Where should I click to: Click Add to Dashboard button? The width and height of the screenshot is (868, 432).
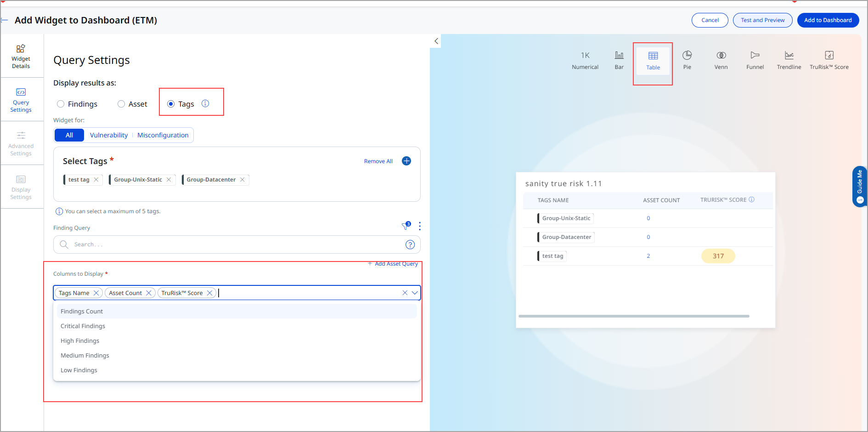[x=828, y=20]
